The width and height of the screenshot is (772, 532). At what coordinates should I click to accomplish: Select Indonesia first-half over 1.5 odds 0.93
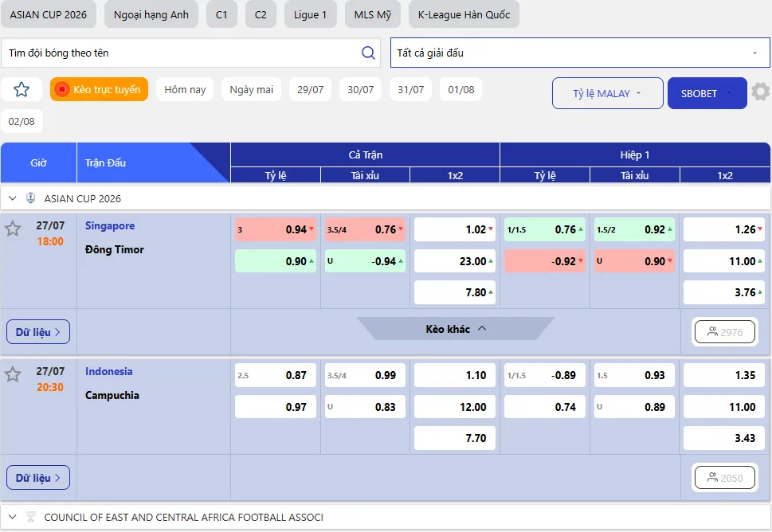tap(634, 375)
